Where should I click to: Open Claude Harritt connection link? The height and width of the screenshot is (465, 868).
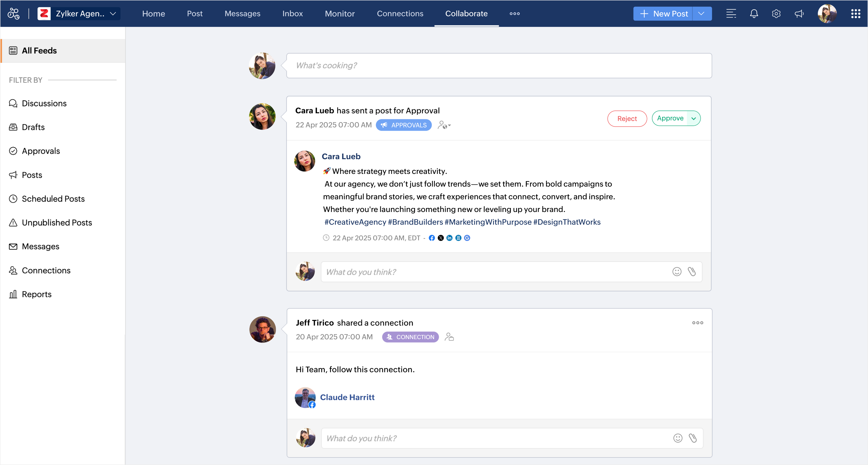coord(347,397)
